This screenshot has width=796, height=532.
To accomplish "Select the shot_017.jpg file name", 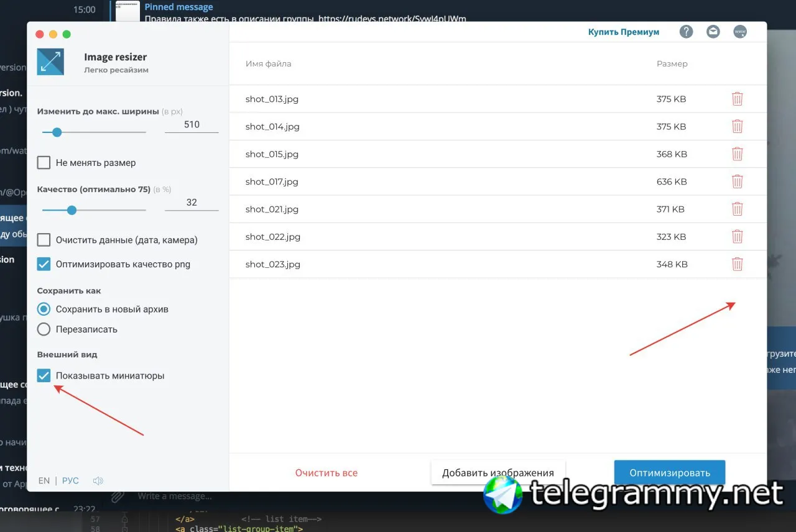I will 272,181.
